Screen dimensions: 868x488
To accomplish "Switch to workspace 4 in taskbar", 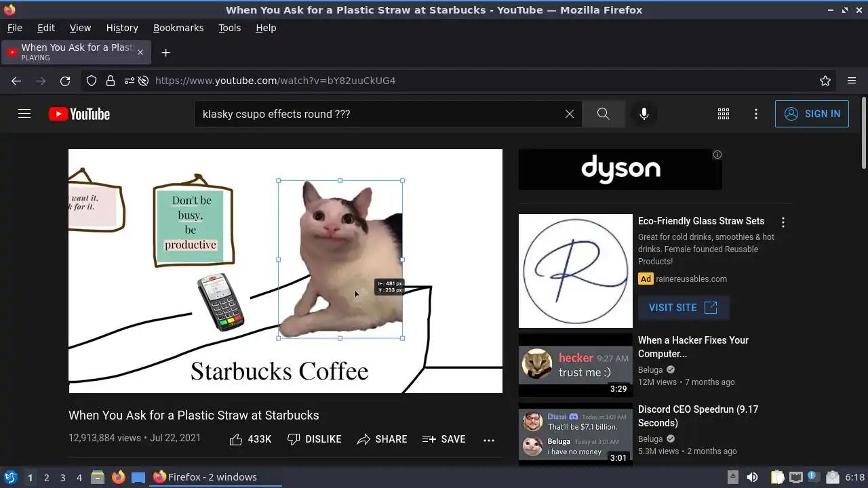I will coord(79,477).
